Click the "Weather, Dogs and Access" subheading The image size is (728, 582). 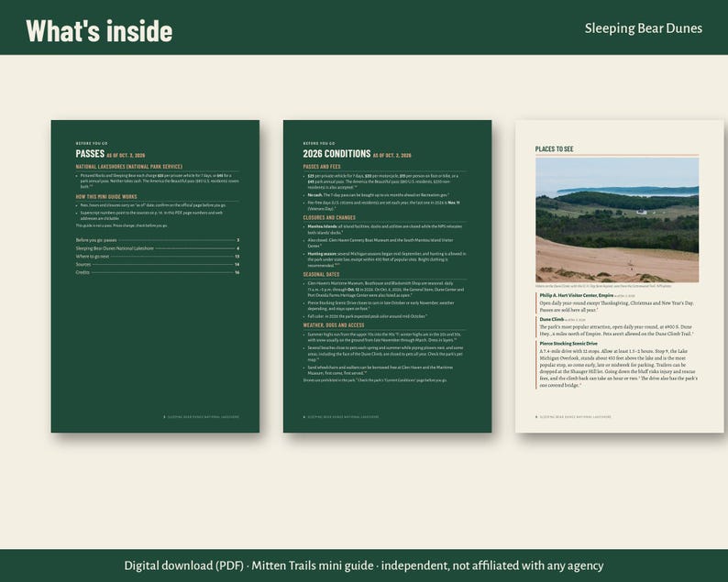334,325
